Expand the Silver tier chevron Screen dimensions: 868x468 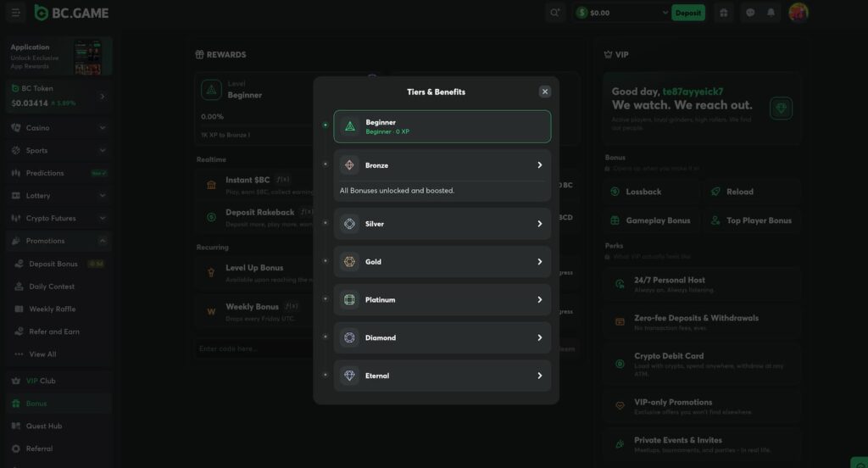(539, 224)
